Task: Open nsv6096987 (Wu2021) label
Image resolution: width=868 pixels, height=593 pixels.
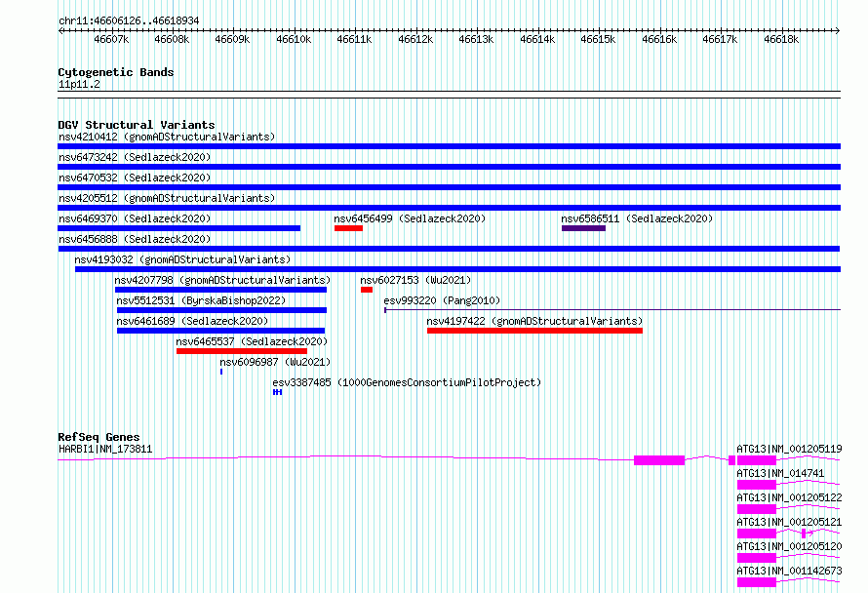Action: click(275, 362)
